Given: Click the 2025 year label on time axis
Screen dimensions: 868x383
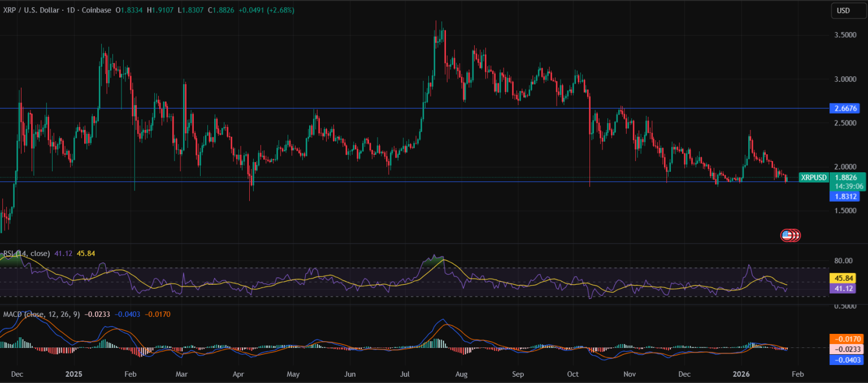Looking at the screenshot, I should (x=74, y=374).
